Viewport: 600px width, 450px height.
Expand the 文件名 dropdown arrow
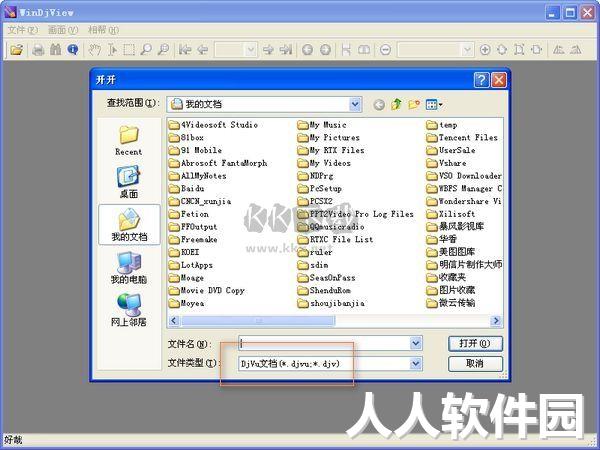[416, 343]
